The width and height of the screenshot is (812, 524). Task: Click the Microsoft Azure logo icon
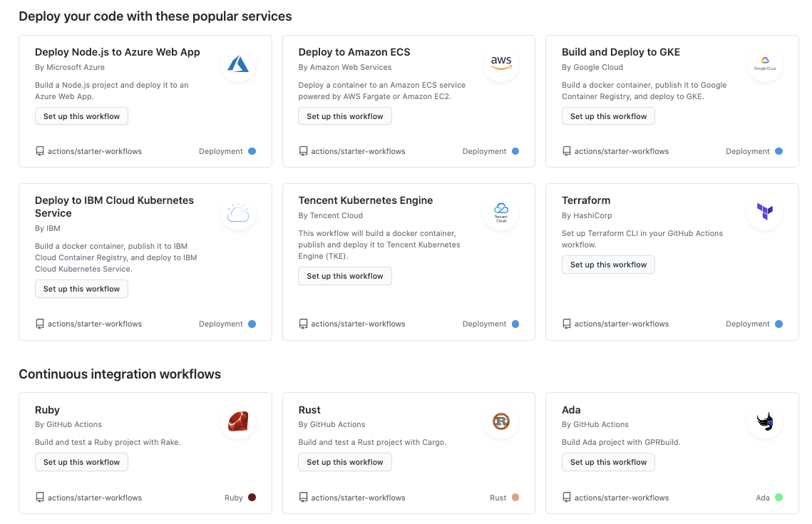[237, 63]
